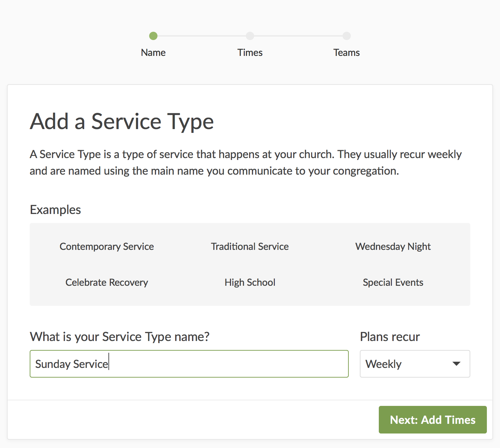Click the Add a Service Type heading
Image resolution: width=500 pixels, height=448 pixels.
tap(122, 121)
